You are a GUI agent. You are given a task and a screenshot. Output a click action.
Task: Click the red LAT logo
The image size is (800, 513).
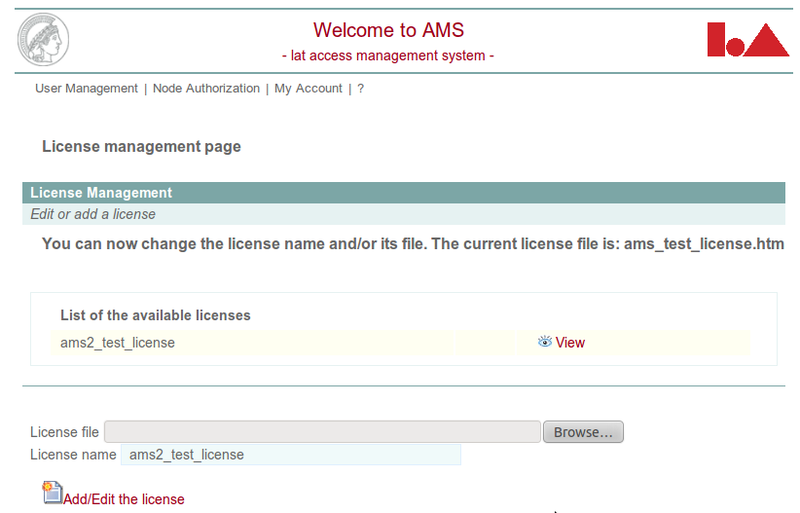coord(748,39)
